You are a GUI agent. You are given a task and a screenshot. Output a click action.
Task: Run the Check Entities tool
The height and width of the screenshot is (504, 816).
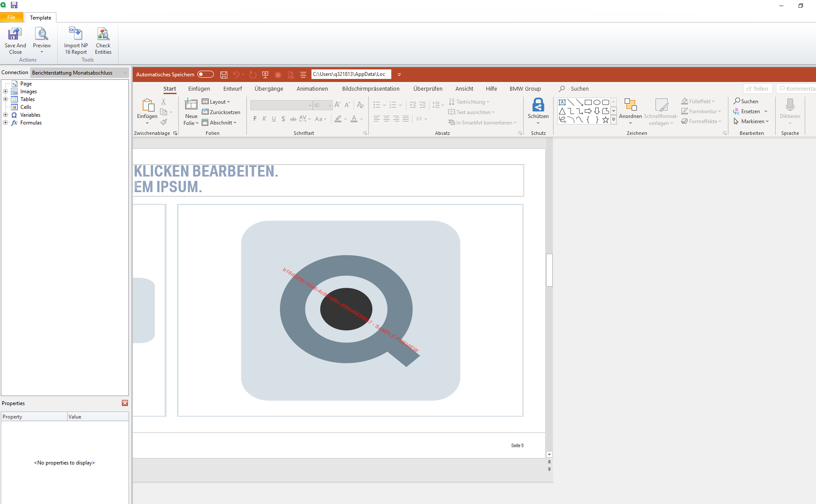click(103, 41)
